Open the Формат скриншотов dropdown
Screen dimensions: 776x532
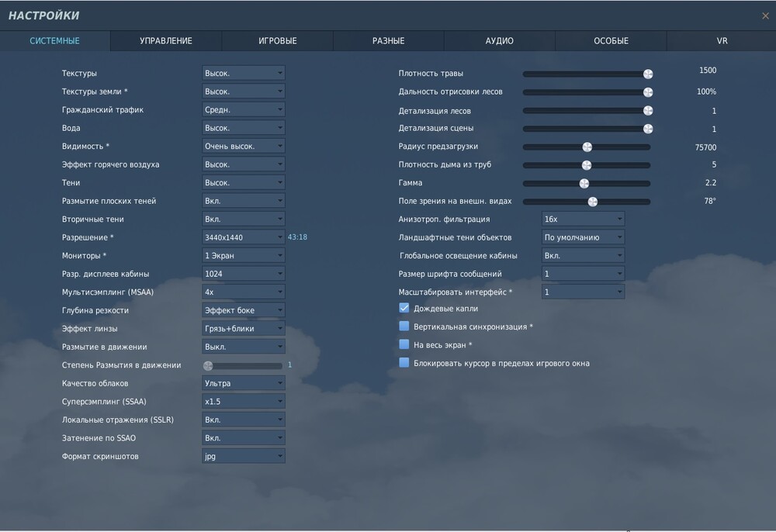(244, 456)
